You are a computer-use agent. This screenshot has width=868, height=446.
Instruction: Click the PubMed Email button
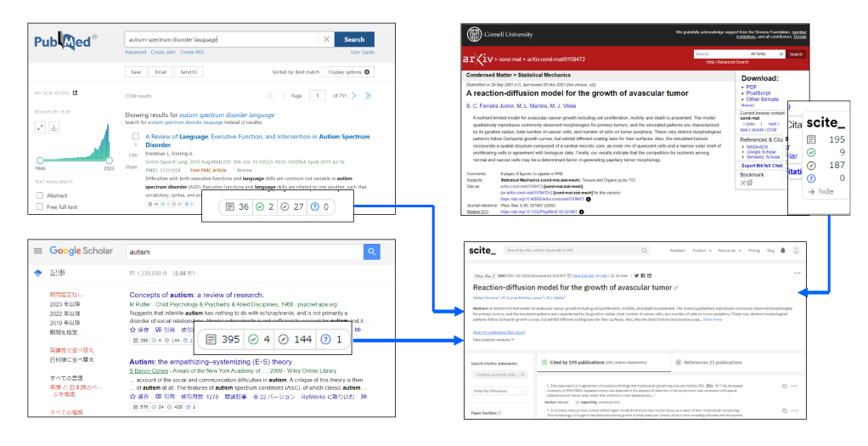coord(161,72)
